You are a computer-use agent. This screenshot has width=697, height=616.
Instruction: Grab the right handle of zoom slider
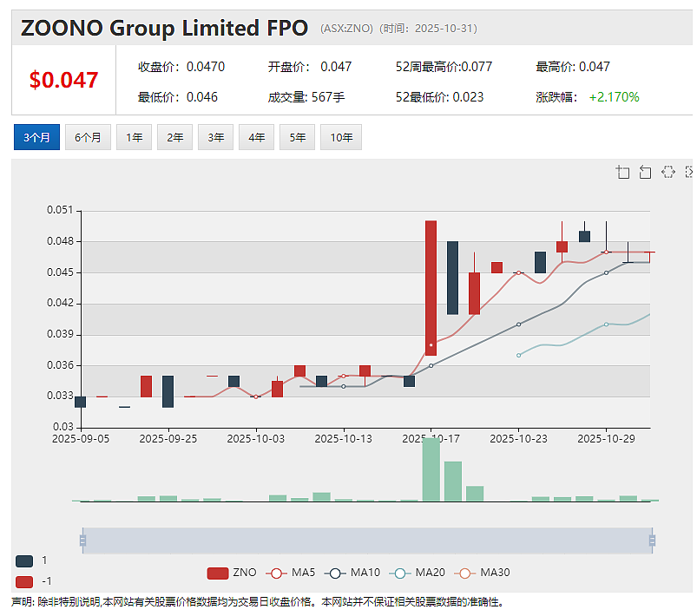point(652,541)
